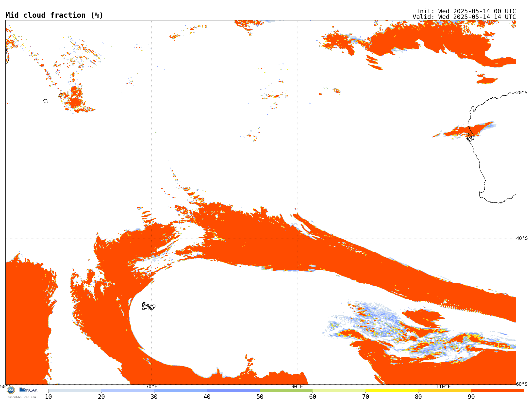
Task: Click the '40°S' latitude label
Action: (522, 238)
